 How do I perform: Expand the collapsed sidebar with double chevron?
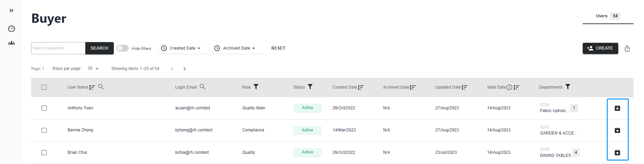(12, 11)
